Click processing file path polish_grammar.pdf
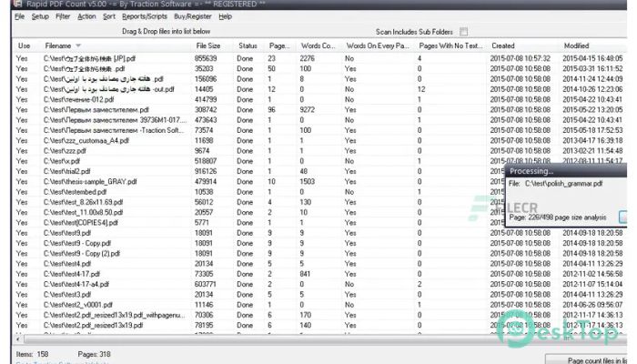The image size is (637, 364). pyautogui.click(x=563, y=184)
